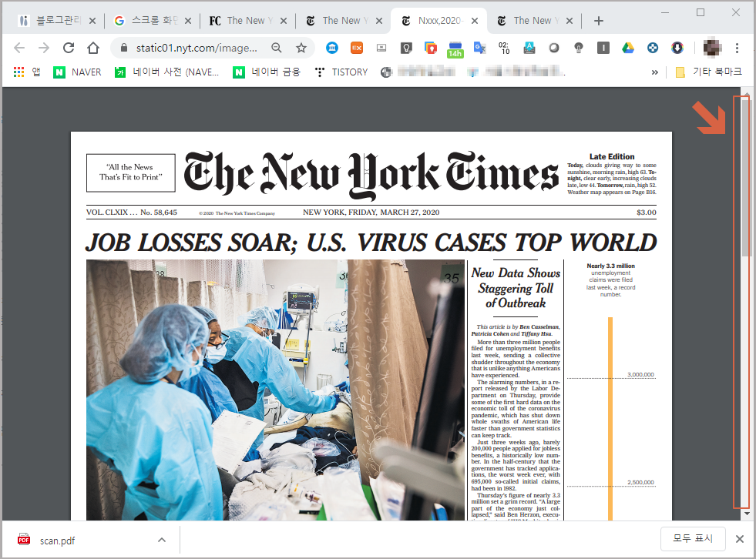Go back to the previous page

click(x=19, y=48)
